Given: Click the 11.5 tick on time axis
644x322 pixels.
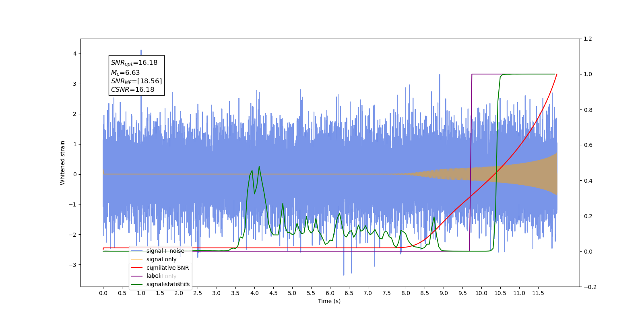Looking at the screenshot, I should (538, 293).
